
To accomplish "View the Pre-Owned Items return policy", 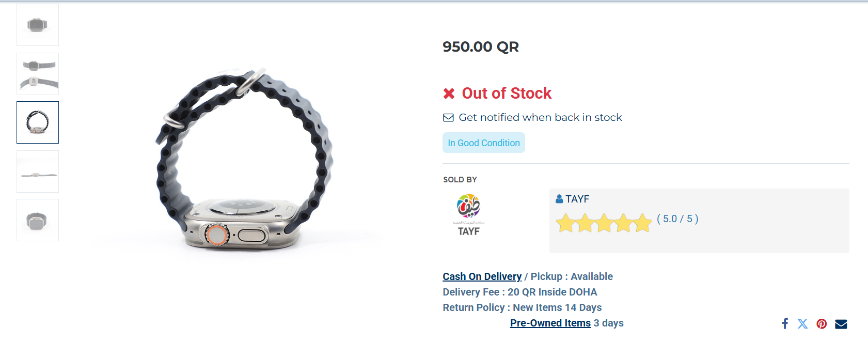I will [x=550, y=323].
